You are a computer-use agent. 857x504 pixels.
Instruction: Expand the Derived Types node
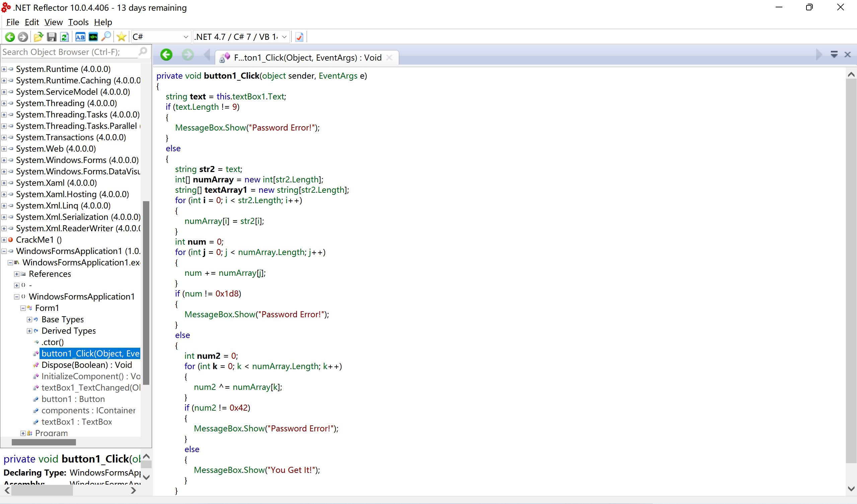(x=29, y=331)
